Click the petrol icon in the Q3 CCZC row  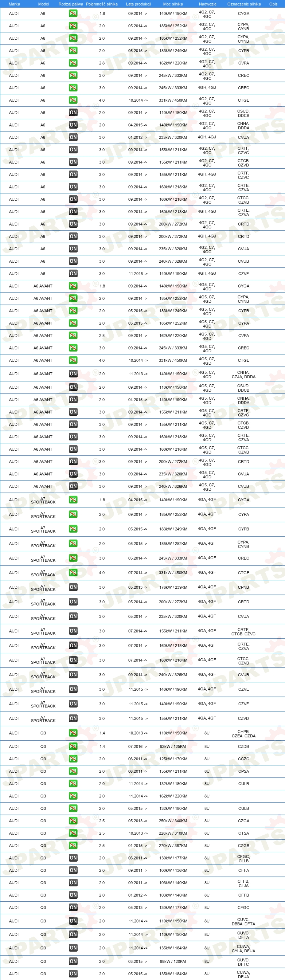pyautogui.click(x=73, y=758)
